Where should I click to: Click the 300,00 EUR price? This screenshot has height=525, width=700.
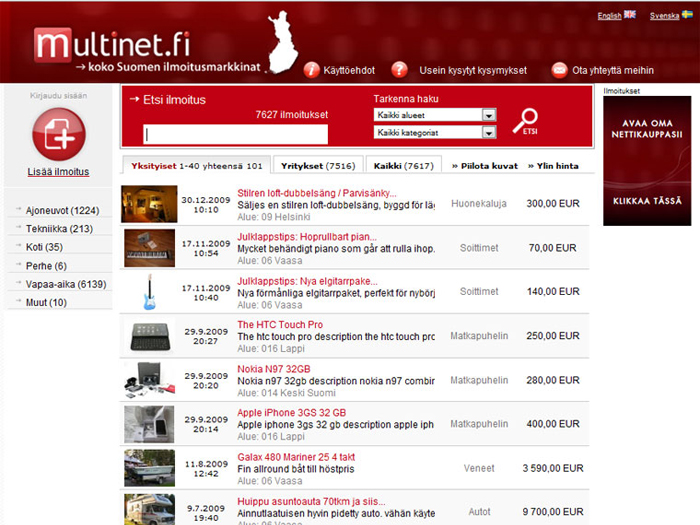point(553,204)
